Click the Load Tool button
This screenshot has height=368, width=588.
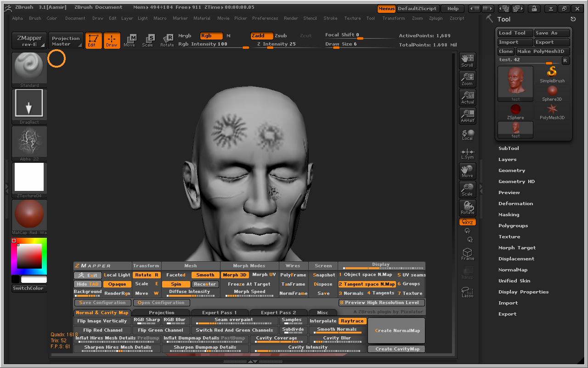(515, 33)
